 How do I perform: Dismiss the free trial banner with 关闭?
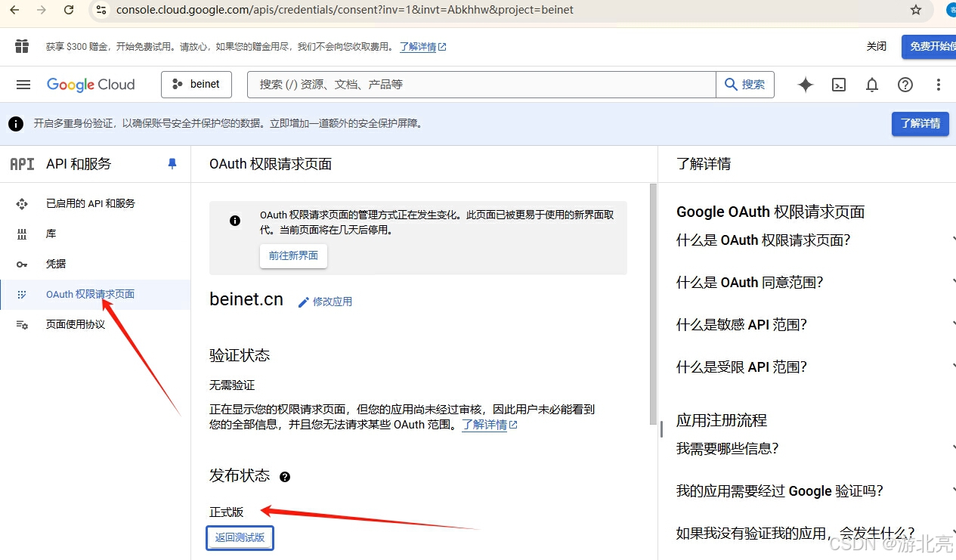tap(877, 47)
